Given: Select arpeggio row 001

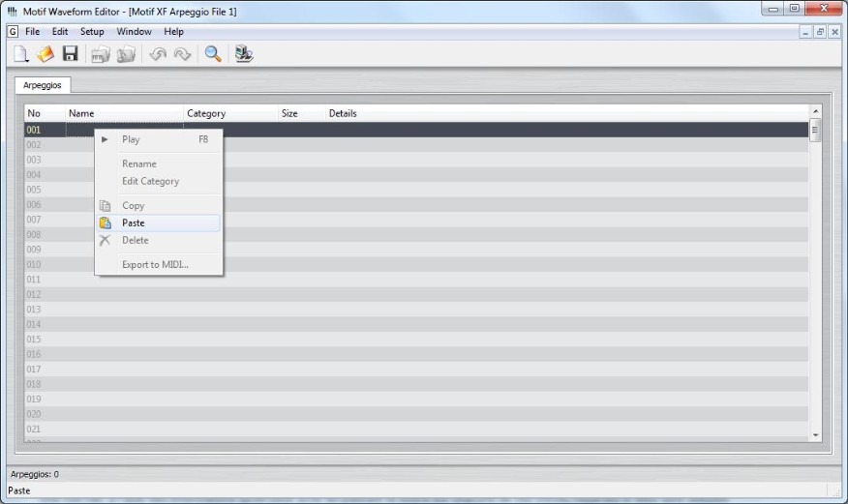Looking at the screenshot, I should click(x=416, y=130).
